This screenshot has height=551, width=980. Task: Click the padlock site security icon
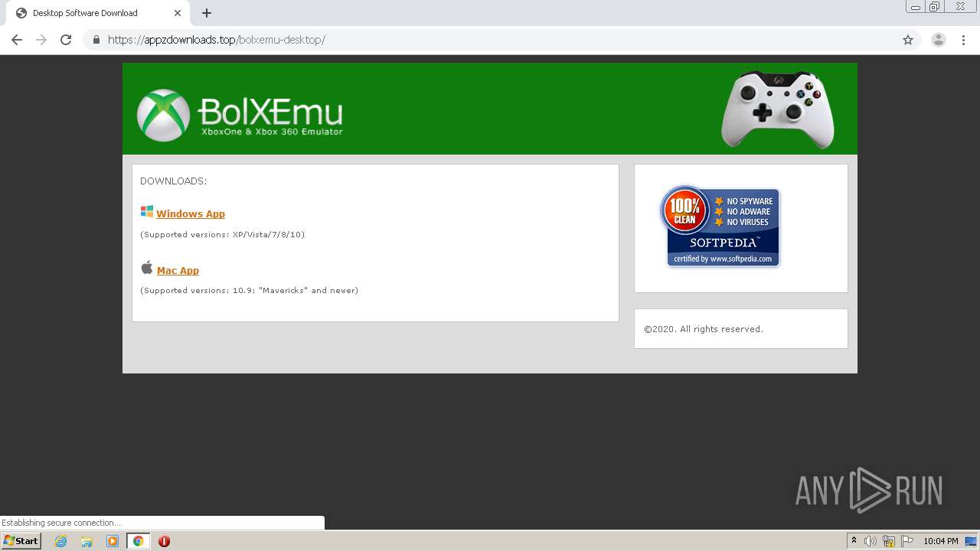coord(96,40)
